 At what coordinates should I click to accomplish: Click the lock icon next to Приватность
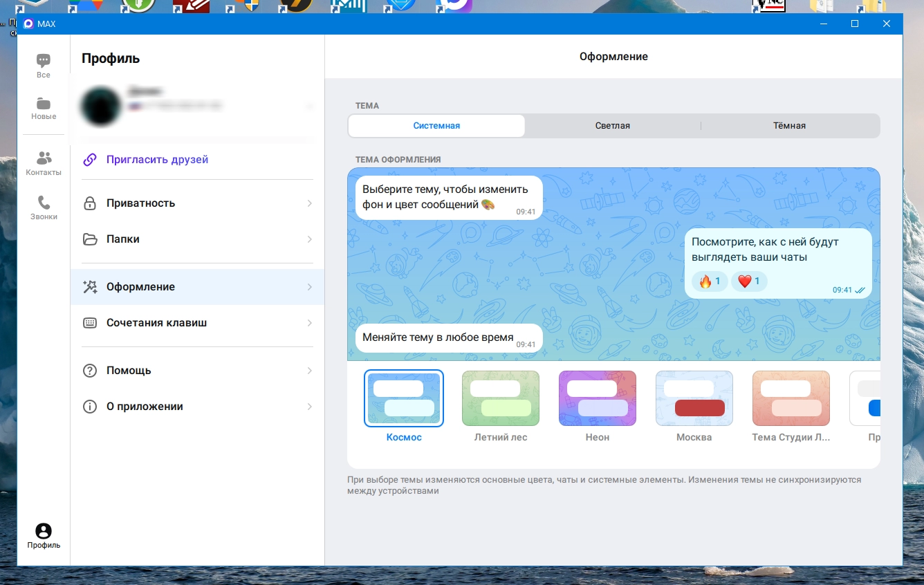pyautogui.click(x=90, y=203)
